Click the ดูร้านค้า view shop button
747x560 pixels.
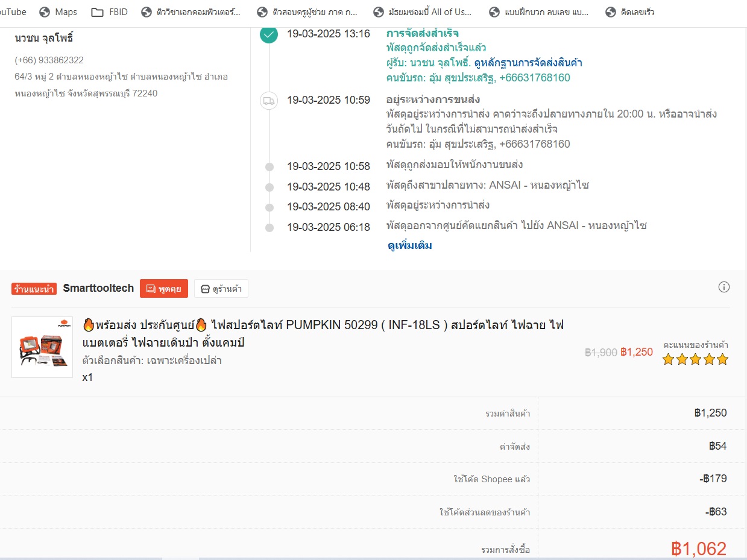click(x=221, y=289)
